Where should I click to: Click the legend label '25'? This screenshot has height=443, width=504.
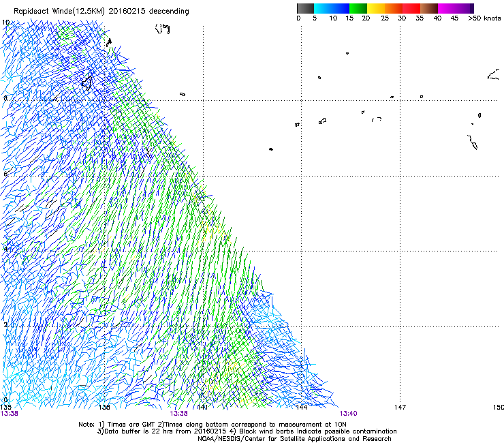[385, 18]
